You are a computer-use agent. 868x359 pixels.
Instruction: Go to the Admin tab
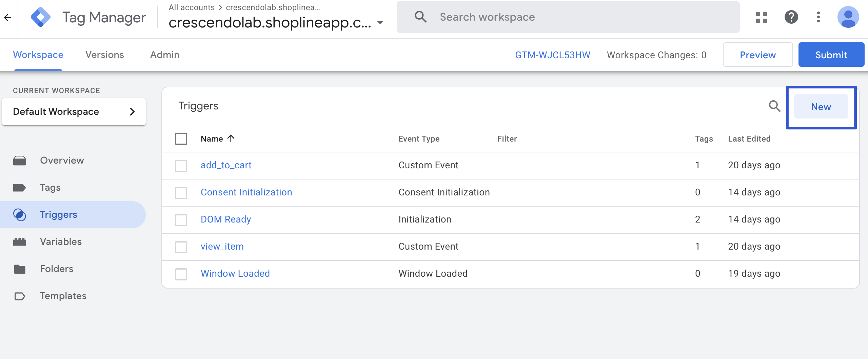(165, 55)
